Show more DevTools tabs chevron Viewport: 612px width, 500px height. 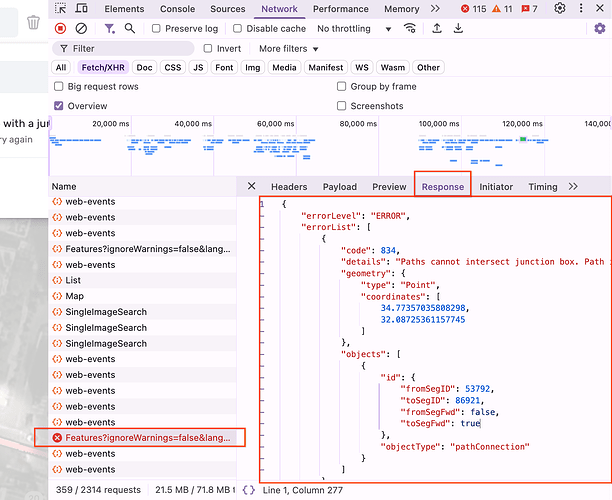(435, 9)
